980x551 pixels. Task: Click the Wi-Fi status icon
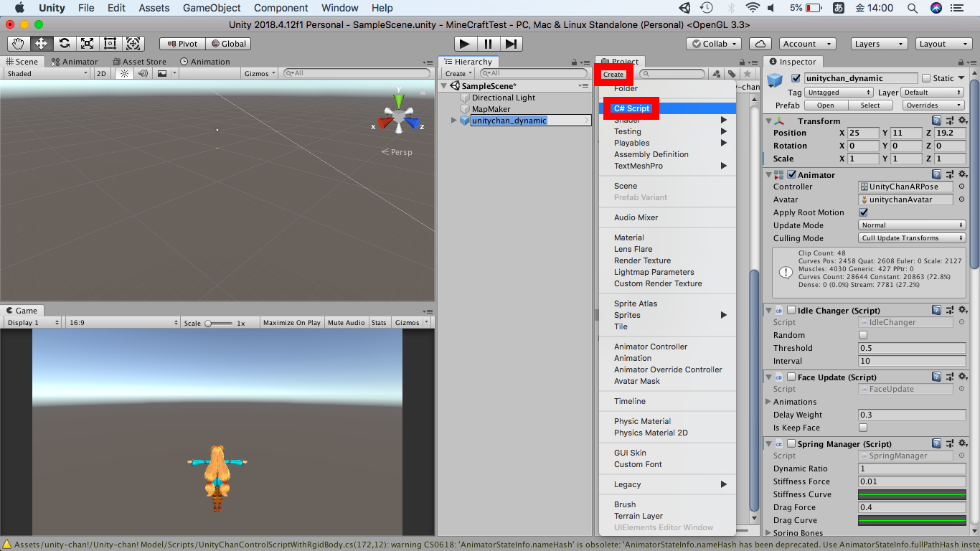click(752, 8)
